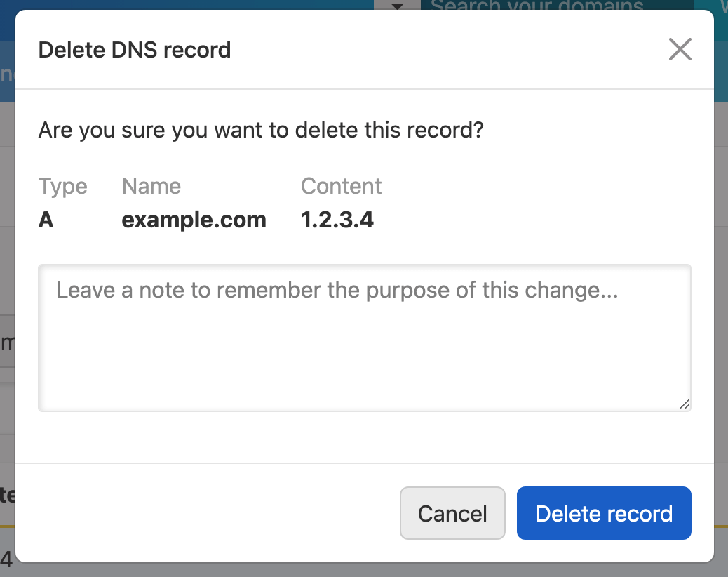This screenshot has height=577, width=728.
Task: Click the 1.2.3.4 content value
Action: [x=337, y=220]
